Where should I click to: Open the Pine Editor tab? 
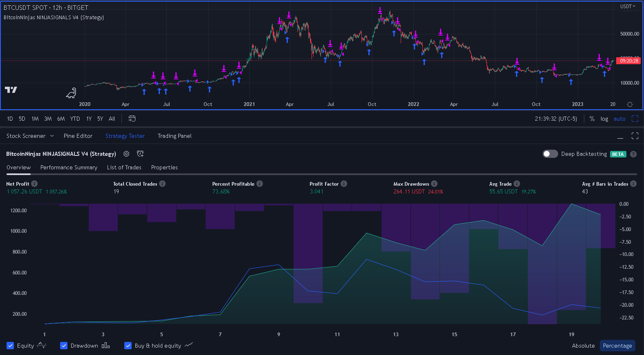point(78,136)
